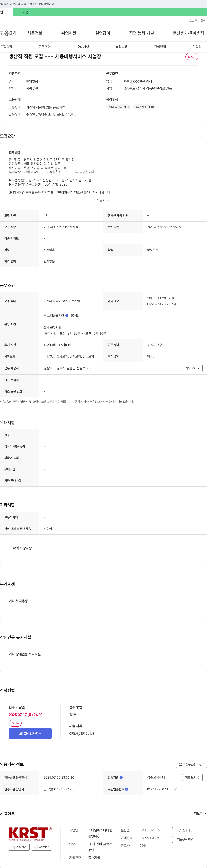
Task: Open 지도 보기 for 경주고용센터
Action: (193, 777)
